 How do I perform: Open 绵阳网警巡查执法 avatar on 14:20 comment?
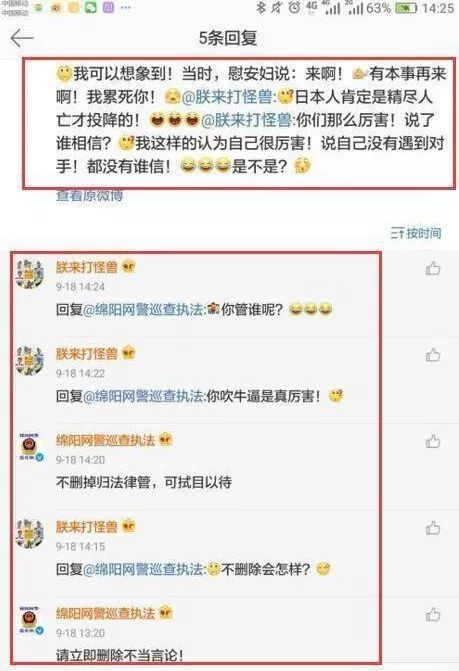(30, 447)
